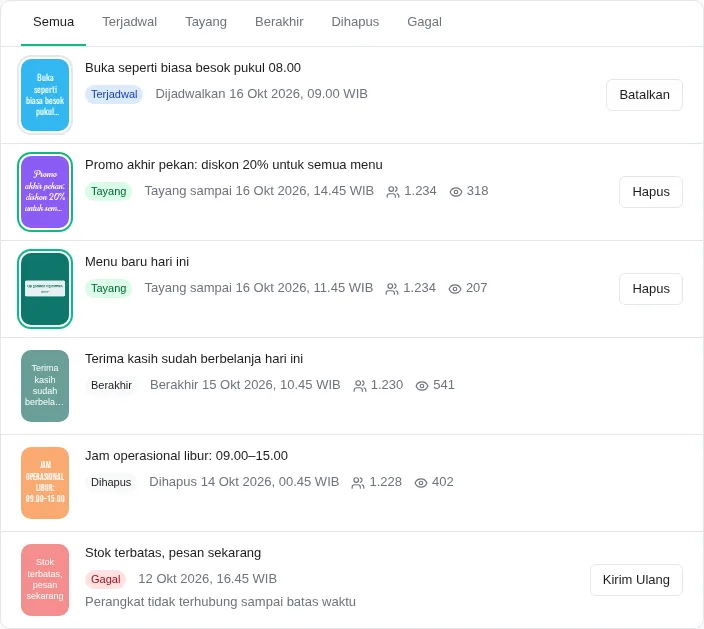
Task: Click the eye views icon beside 207
Action: pos(455,289)
